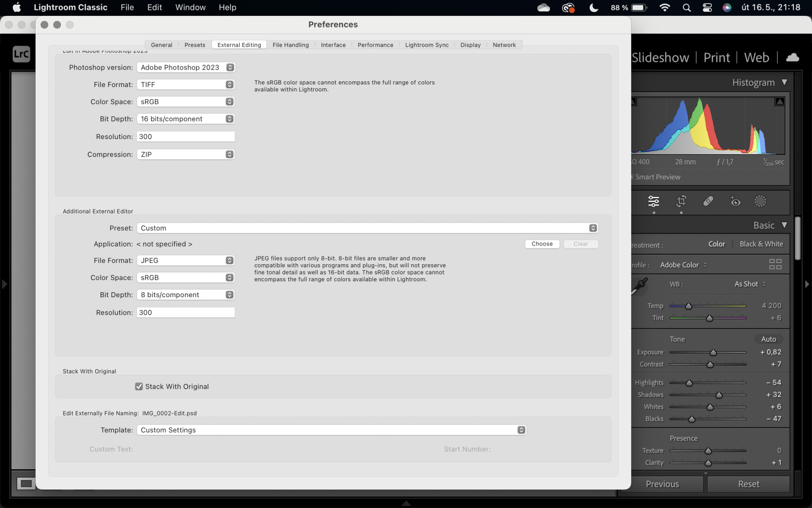Switch to the Presets tab
The width and height of the screenshot is (812, 508).
point(195,45)
